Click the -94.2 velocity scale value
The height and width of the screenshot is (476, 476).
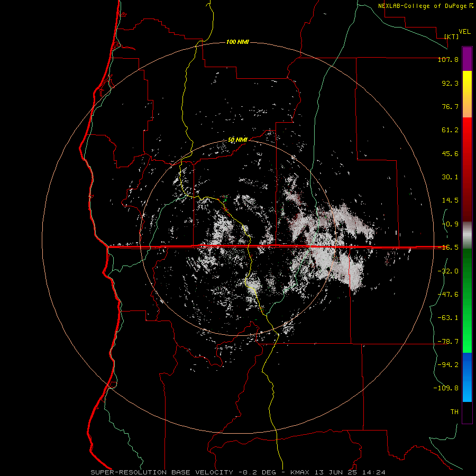448,364
